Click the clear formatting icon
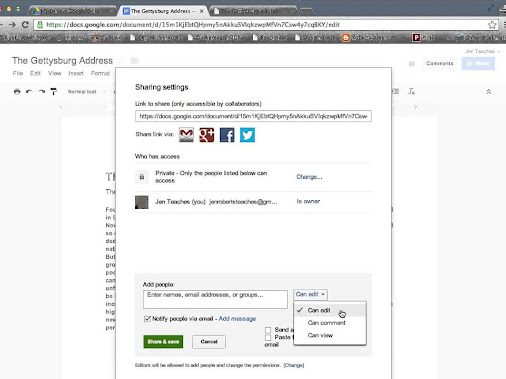This screenshot has height=379, width=506. pos(411,91)
